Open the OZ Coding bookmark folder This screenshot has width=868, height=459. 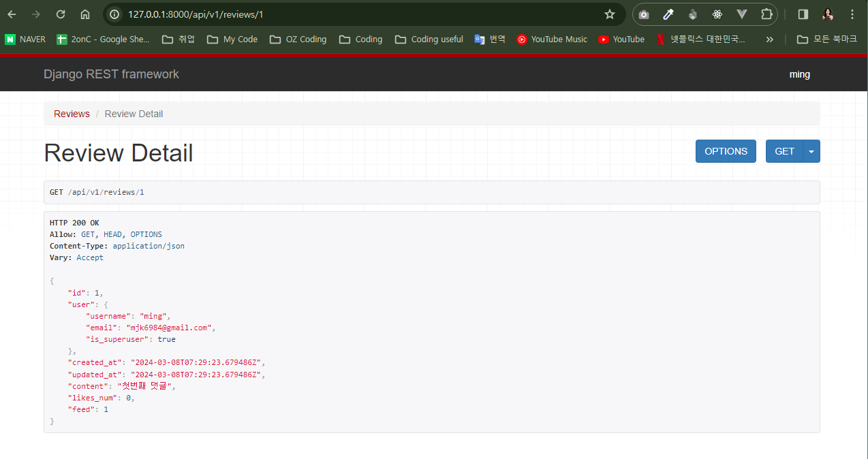click(x=298, y=39)
